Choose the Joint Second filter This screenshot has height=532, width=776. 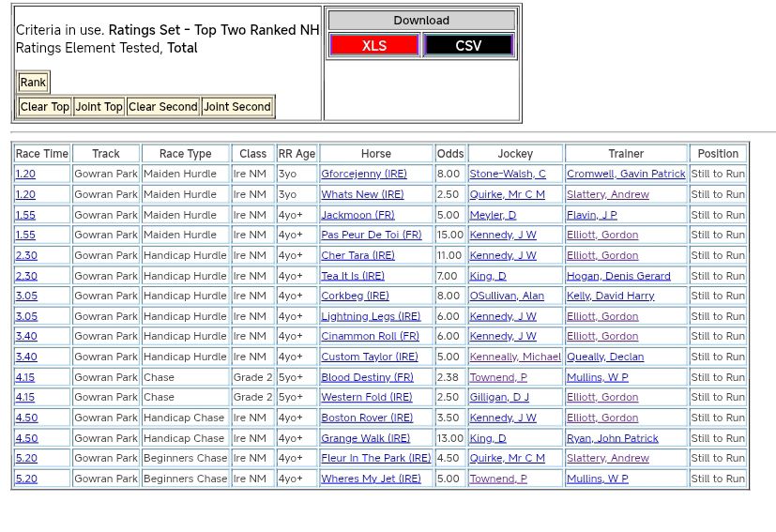tap(236, 107)
